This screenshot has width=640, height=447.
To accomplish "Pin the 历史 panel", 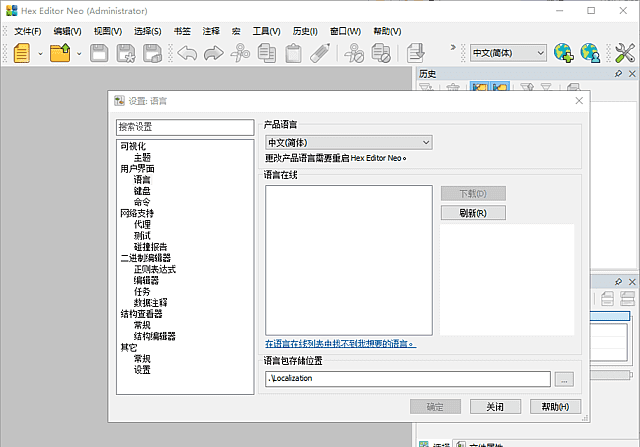I will 618,73.
